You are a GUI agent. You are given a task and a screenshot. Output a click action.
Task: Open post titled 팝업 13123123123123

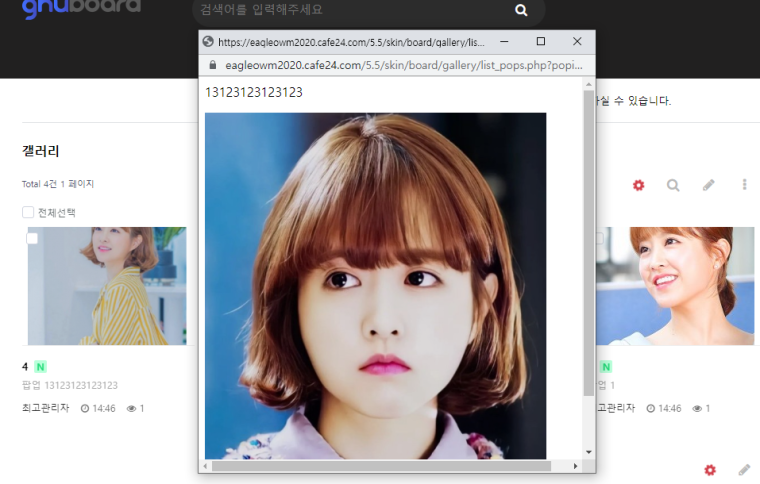(x=70, y=385)
